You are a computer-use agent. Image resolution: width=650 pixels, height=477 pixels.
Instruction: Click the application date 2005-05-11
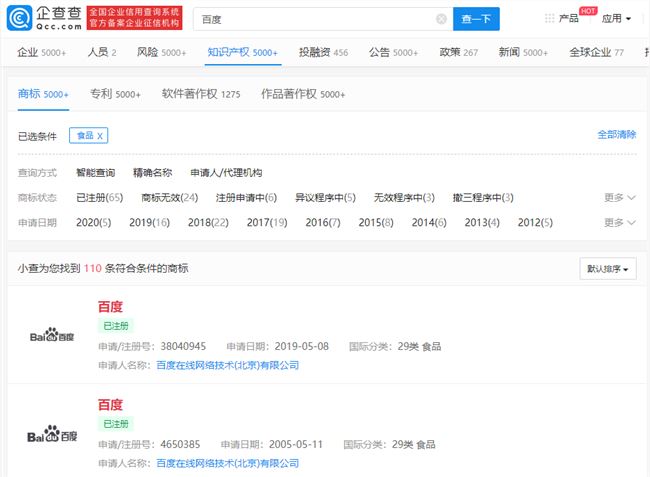[x=296, y=444]
